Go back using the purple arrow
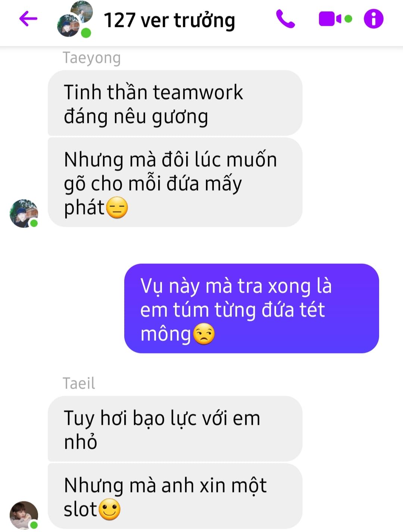 [28, 19]
